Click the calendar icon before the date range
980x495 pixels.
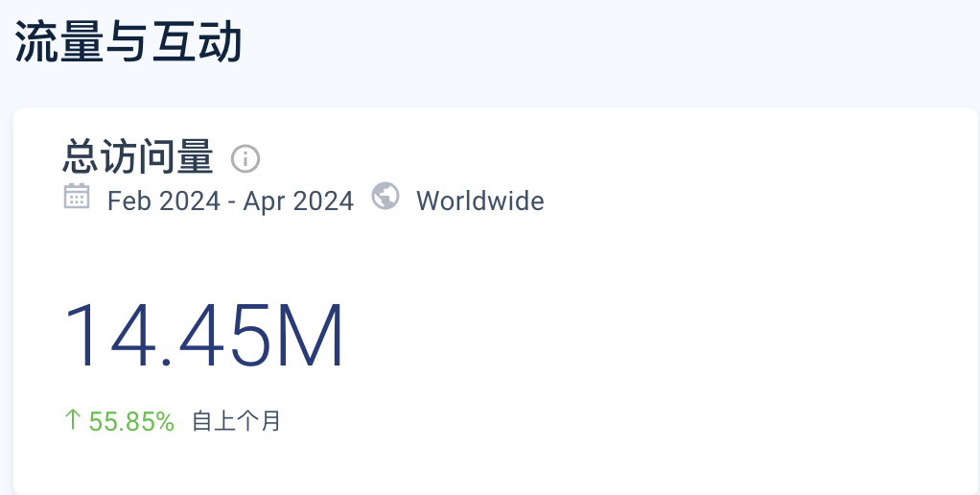pos(77,197)
